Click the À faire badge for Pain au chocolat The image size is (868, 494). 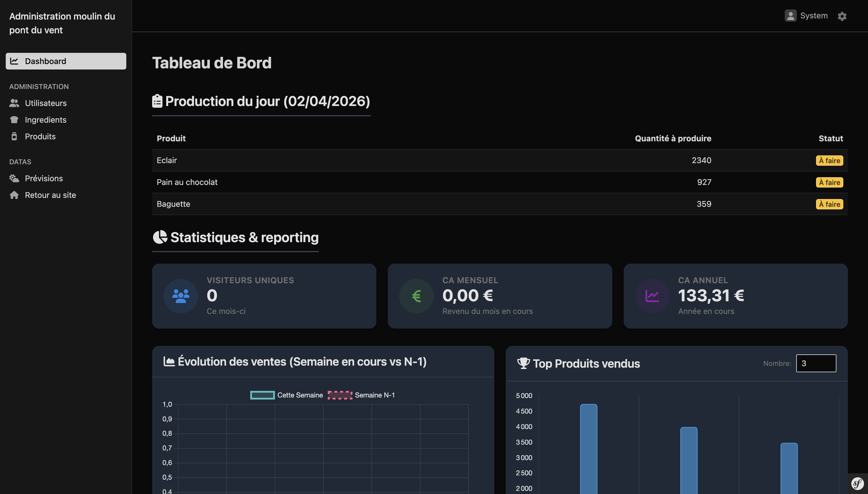[829, 183]
